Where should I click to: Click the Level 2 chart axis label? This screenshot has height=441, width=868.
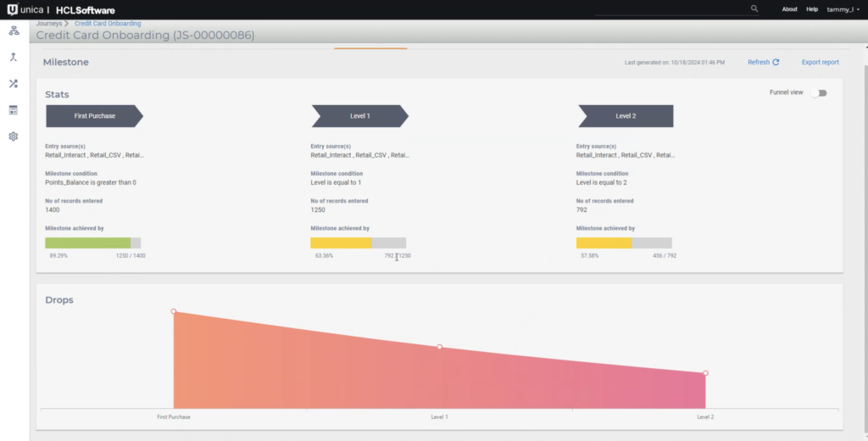[705, 416]
